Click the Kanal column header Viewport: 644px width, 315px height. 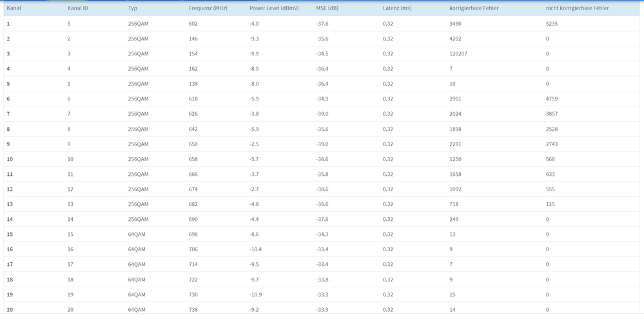pos(14,8)
